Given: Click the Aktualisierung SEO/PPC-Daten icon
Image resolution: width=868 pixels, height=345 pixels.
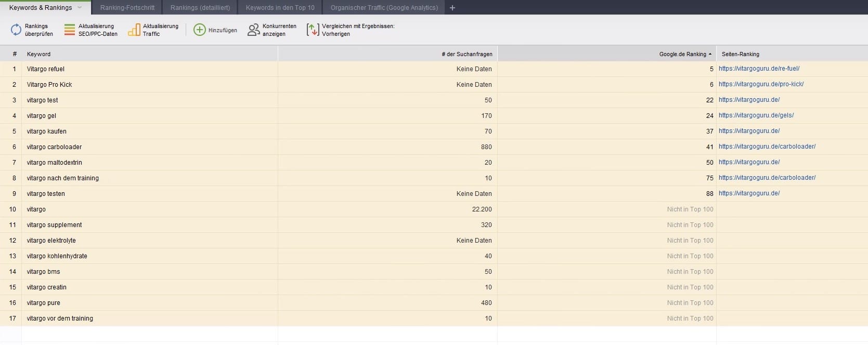Looking at the screenshot, I should click(70, 30).
